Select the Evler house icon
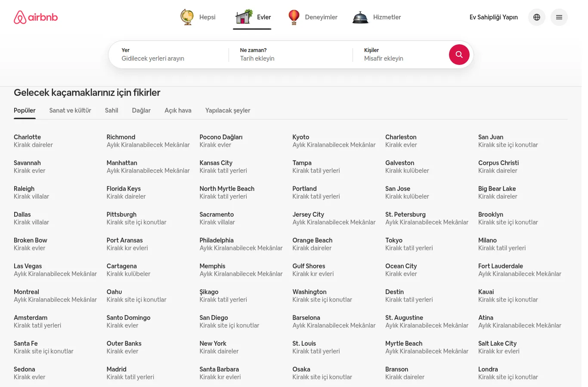 [244, 17]
